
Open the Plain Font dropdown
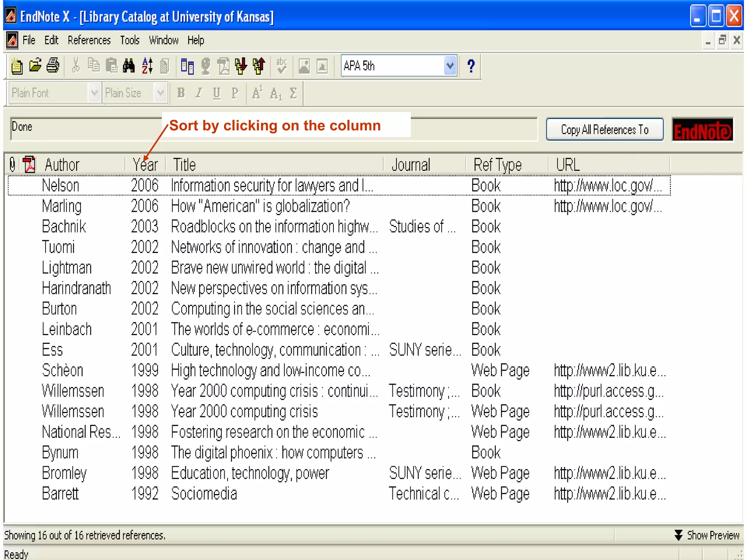click(94, 93)
